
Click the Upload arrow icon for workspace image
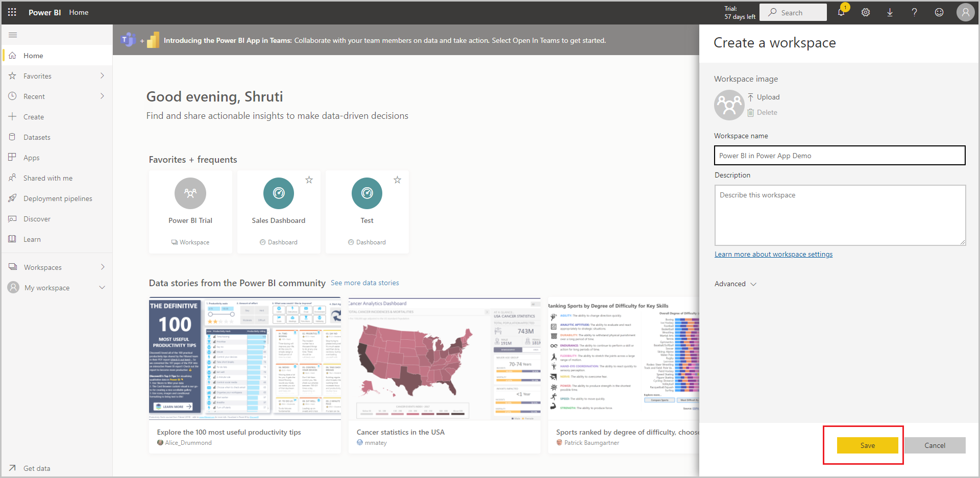[750, 97]
